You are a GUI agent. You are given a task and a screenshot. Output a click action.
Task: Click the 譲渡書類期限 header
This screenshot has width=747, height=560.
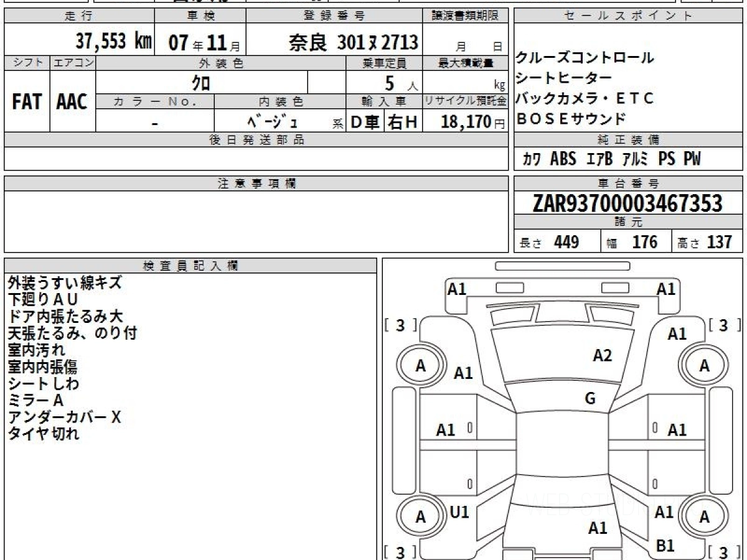(466, 17)
